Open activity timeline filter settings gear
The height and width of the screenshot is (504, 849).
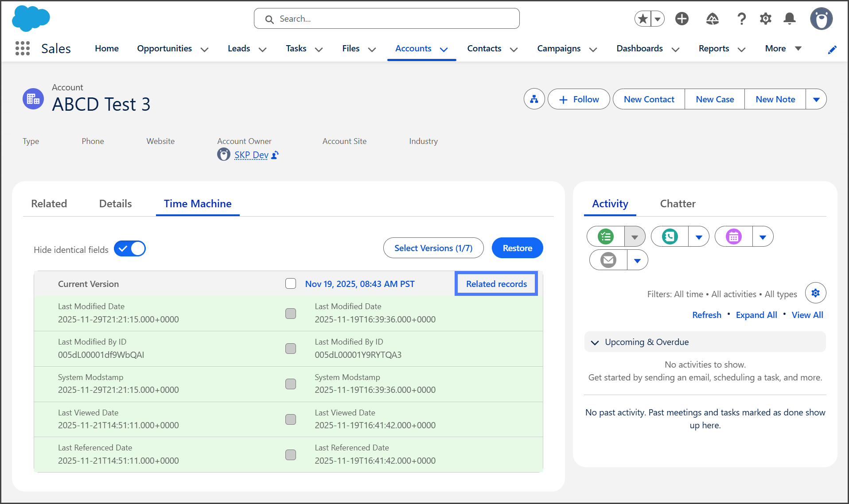[x=815, y=293]
